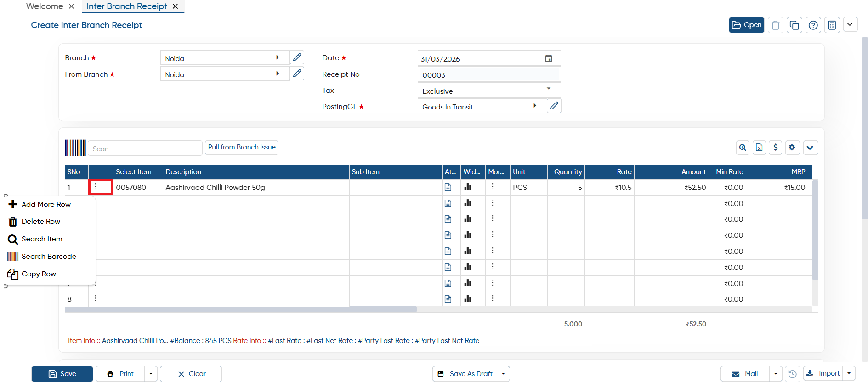Click Pull from Branch Issue button
The width and height of the screenshot is (868, 383).
(242, 147)
